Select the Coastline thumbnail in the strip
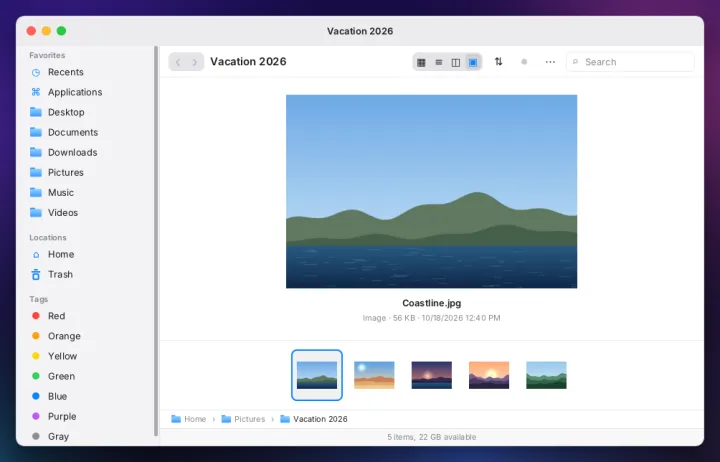The image size is (720, 462). click(317, 375)
